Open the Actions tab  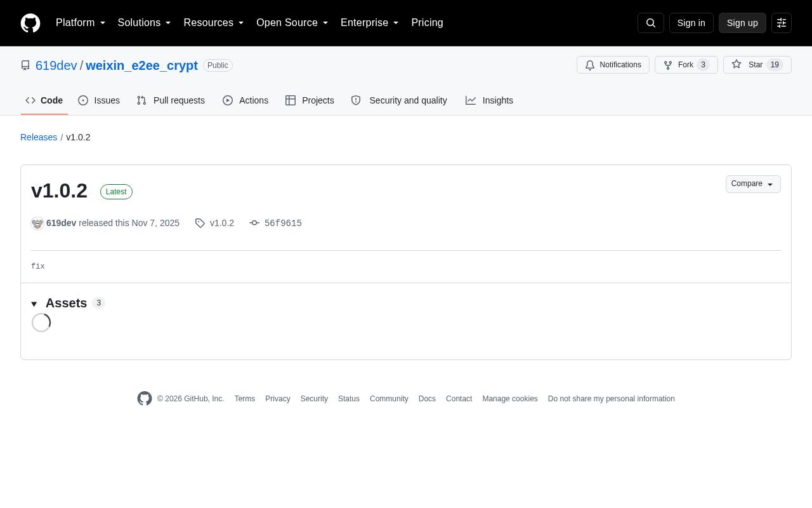coord(246,100)
